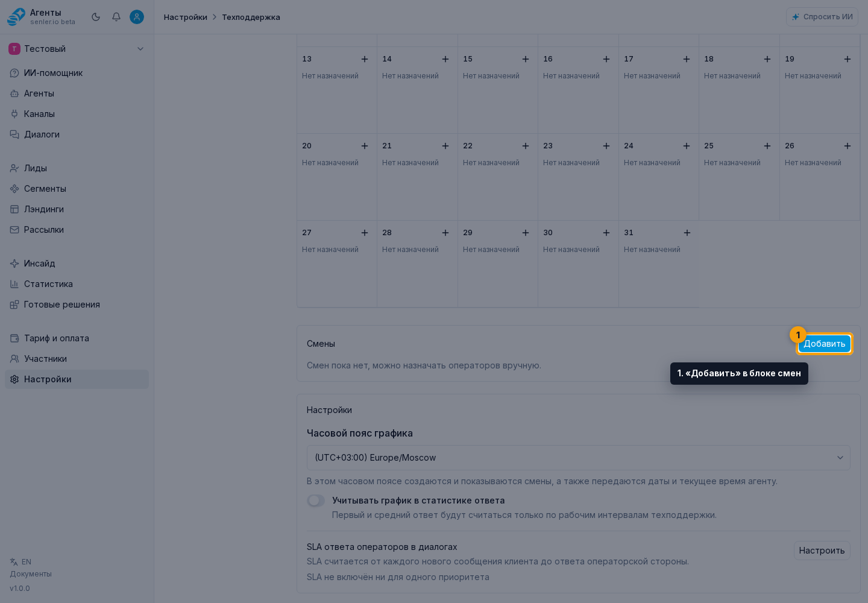This screenshot has height=603, width=868.
Task: Open the Документы link
Action: [x=31, y=574]
